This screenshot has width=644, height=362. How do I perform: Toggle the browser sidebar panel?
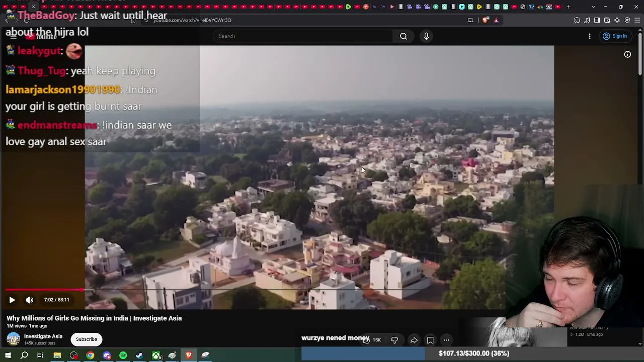(x=597, y=20)
